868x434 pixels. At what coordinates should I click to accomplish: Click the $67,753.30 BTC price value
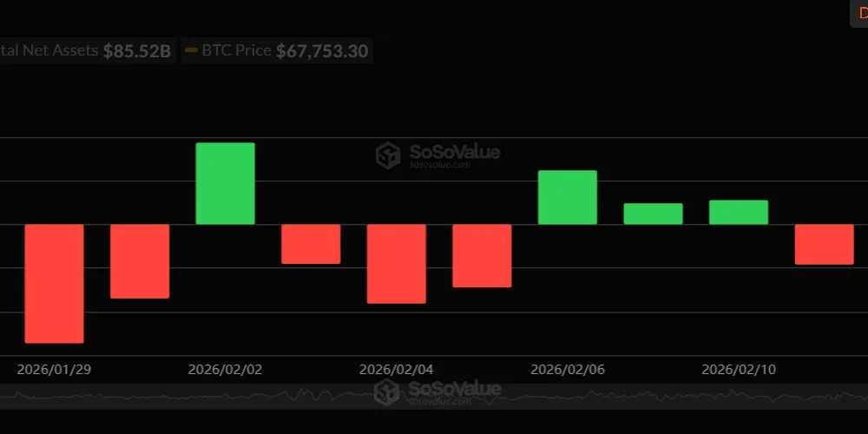(322, 51)
